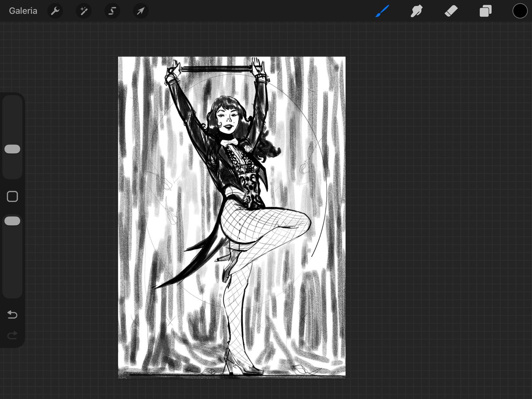The width and height of the screenshot is (532, 399).
Task: Open the Galeria gallery view
Action: 23,11
